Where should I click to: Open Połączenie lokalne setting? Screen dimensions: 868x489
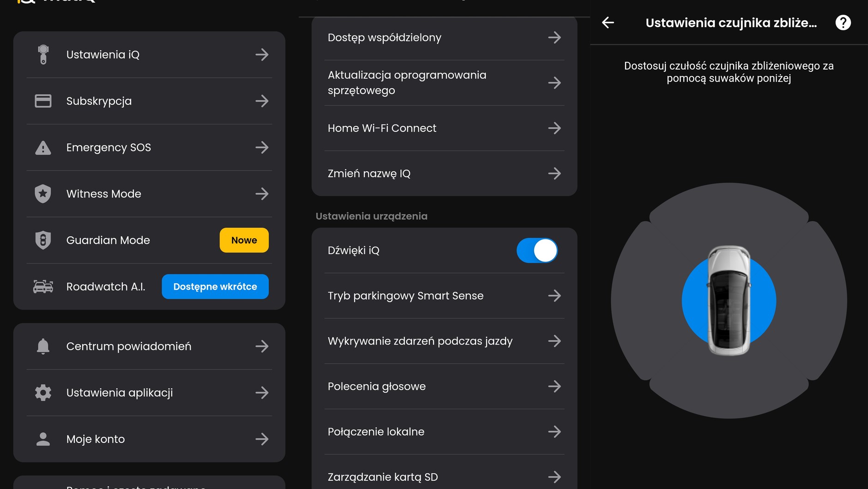(444, 432)
